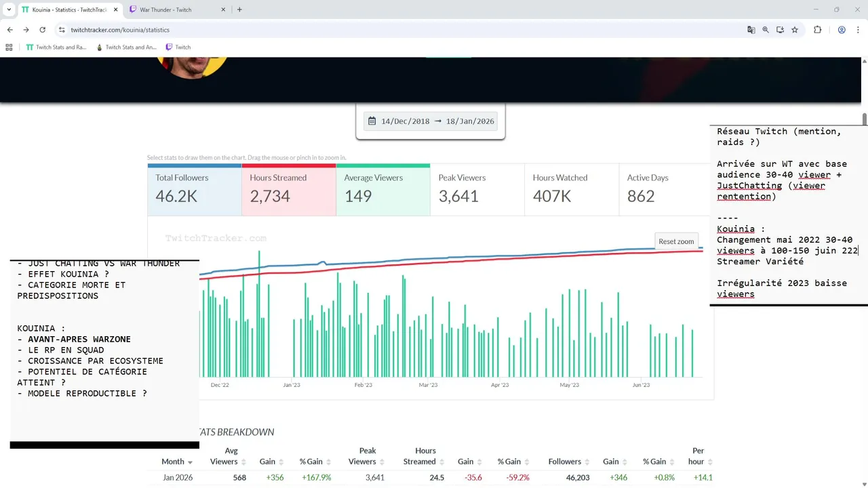Open first Twitch Stats and Ra... bookmark

[x=56, y=47]
